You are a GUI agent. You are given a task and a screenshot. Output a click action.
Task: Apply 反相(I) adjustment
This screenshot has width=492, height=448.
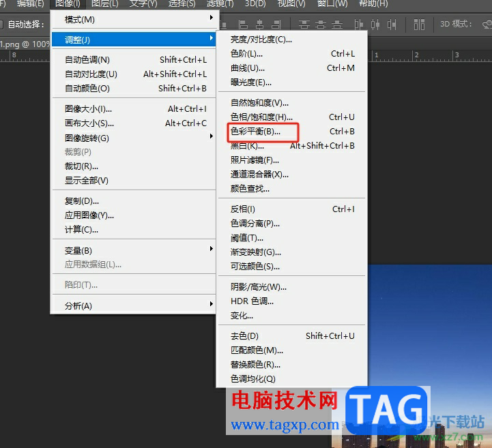(292, 209)
